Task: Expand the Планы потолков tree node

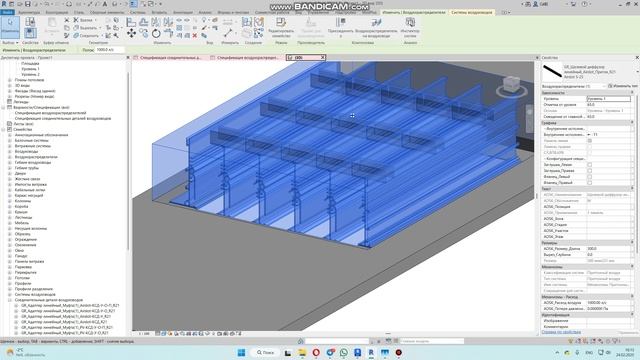Action: tap(10, 80)
